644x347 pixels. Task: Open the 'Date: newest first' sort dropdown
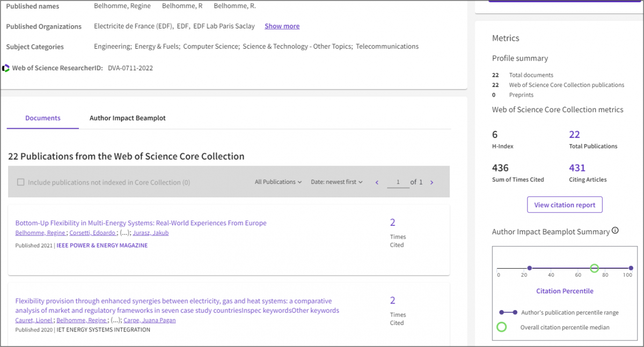tap(336, 182)
